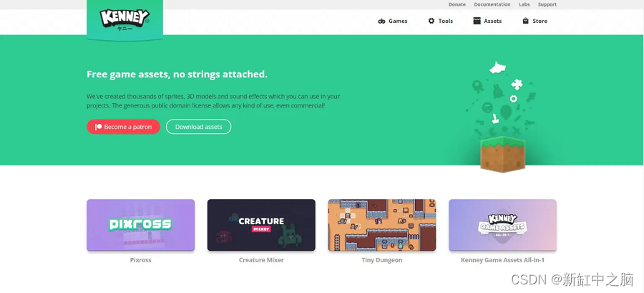Open the Documentation link

(492, 4)
